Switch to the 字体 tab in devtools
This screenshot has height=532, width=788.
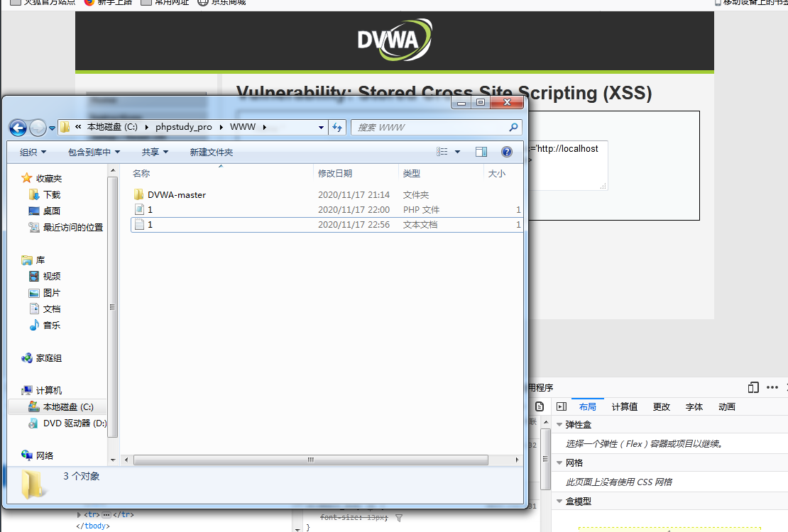[x=694, y=407]
